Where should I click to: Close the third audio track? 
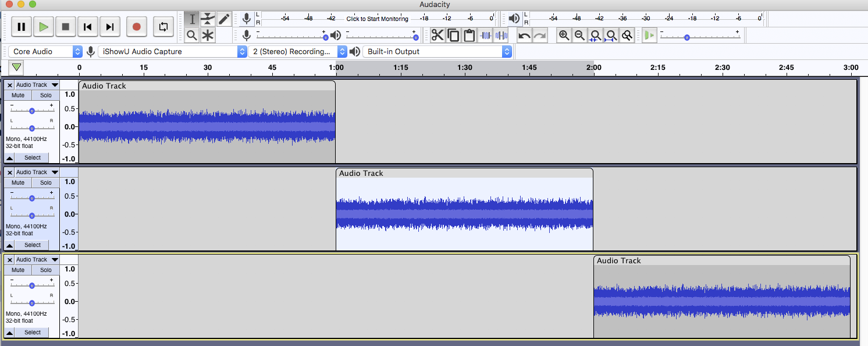pyautogui.click(x=10, y=260)
